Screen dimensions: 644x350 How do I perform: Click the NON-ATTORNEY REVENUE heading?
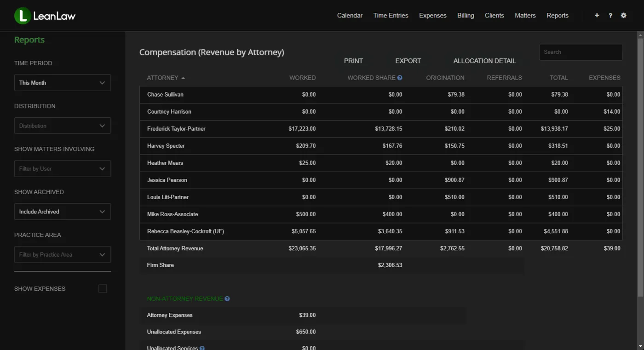[x=184, y=299]
